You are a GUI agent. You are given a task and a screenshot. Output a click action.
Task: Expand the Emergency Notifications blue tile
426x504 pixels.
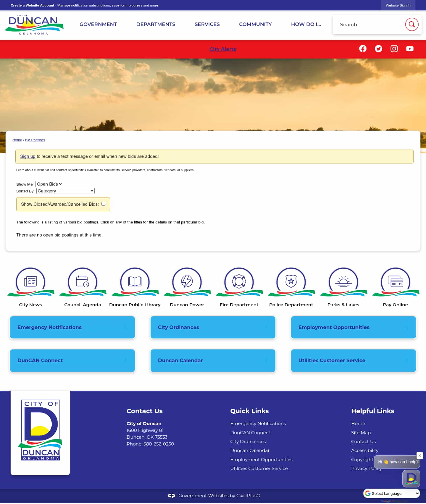tap(72, 327)
